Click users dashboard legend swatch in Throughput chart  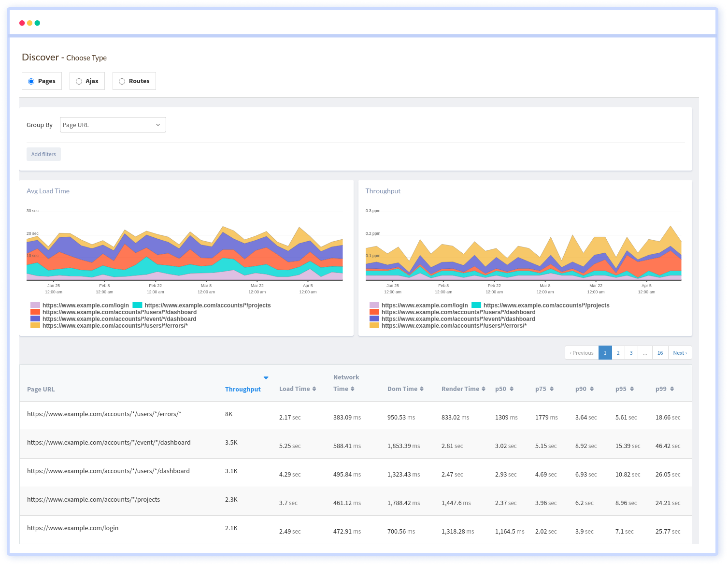click(374, 312)
